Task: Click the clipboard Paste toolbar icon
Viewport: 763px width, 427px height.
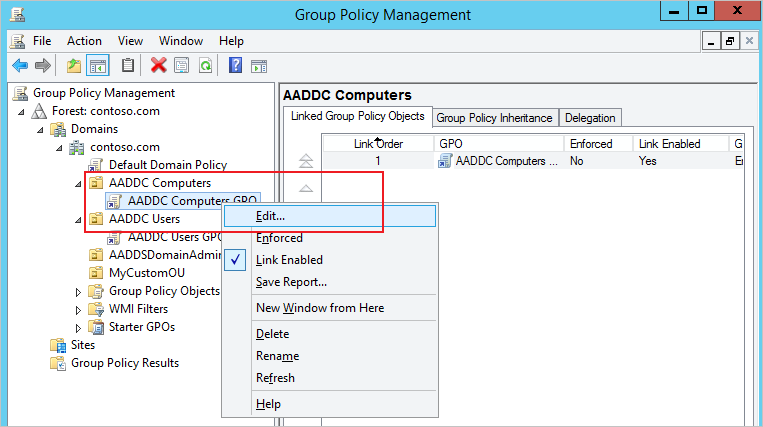Action: [127, 65]
